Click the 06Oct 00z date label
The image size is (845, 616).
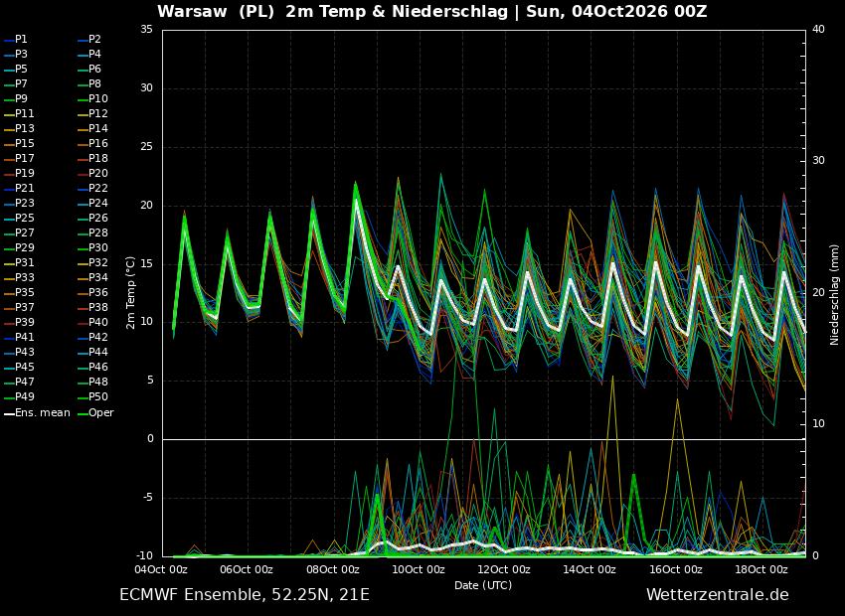click(x=247, y=569)
